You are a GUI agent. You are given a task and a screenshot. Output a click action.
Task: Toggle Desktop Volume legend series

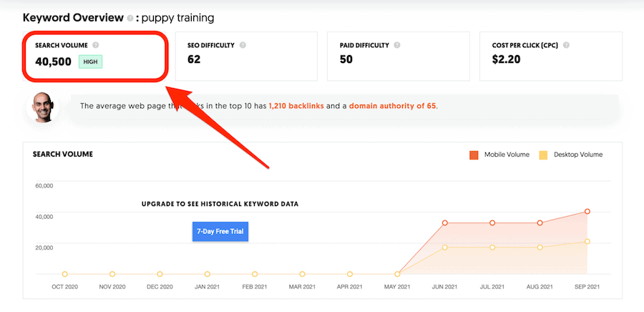pyautogui.click(x=578, y=155)
